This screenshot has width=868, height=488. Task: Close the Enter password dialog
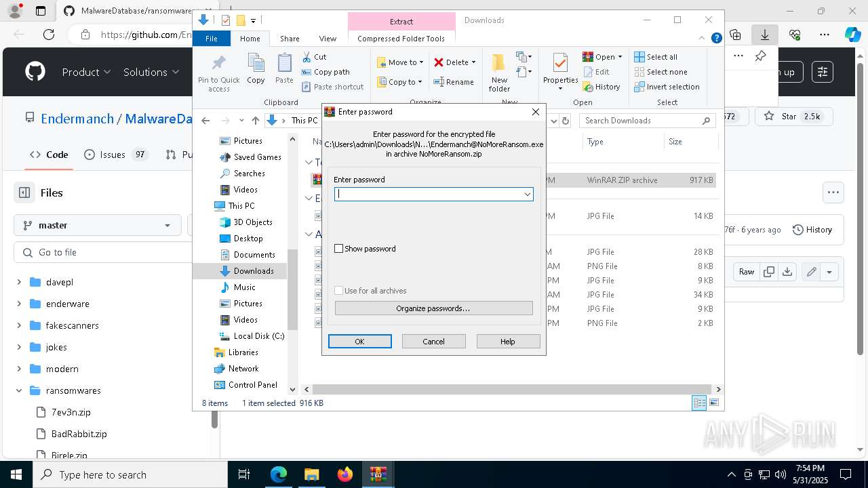(x=535, y=112)
